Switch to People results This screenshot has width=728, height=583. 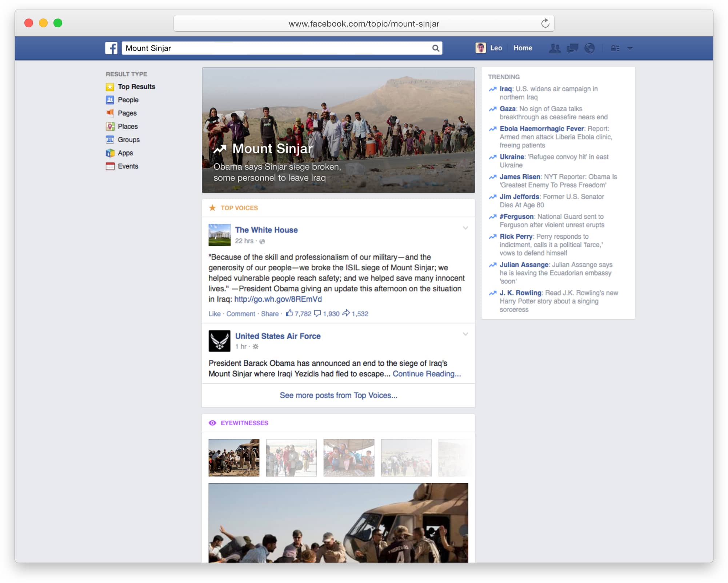click(128, 100)
